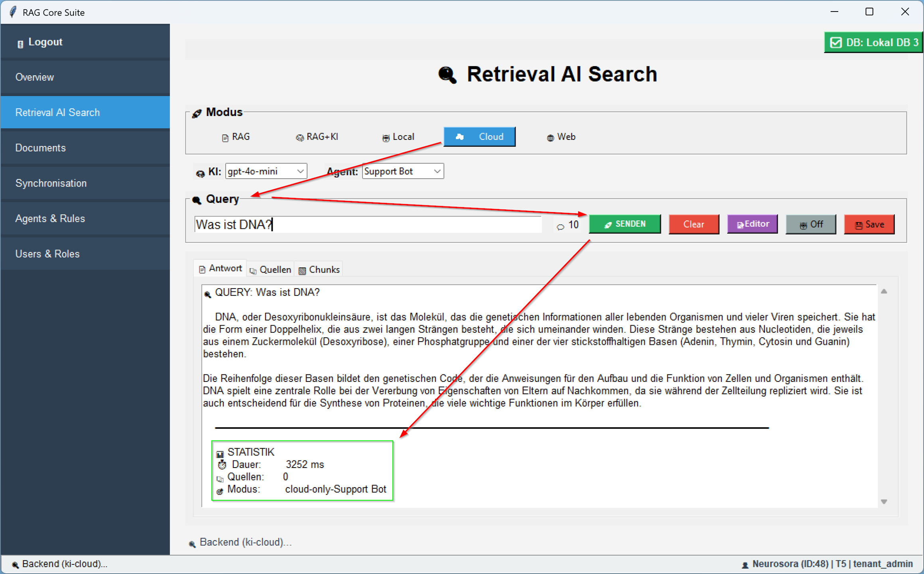Click the KI brain icon beside model selector
The width and height of the screenshot is (924, 574).
(200, 173)
